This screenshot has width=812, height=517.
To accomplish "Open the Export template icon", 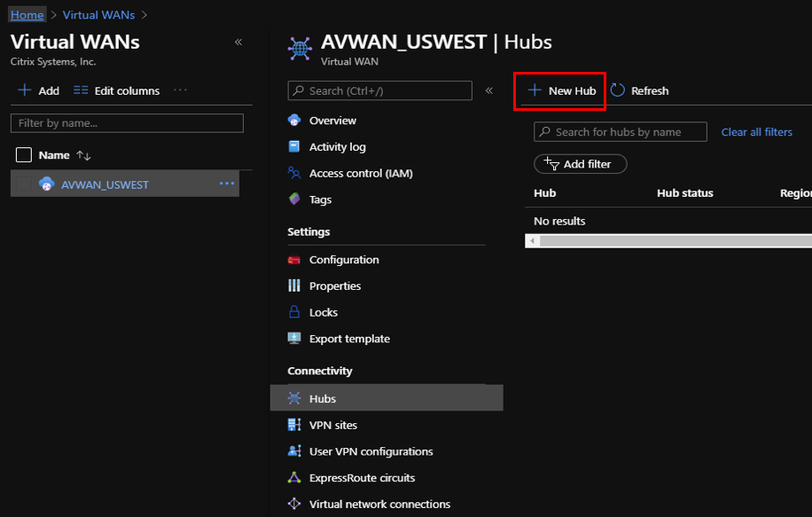I will [294, 338].
